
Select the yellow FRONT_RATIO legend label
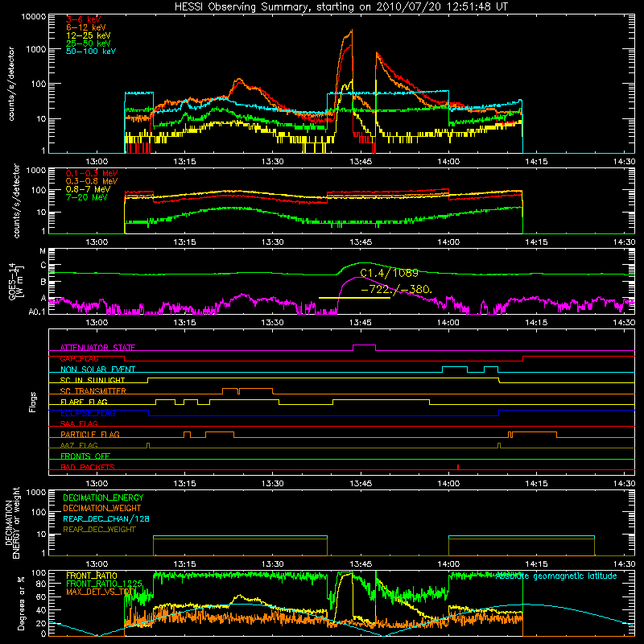coord(92,576)
